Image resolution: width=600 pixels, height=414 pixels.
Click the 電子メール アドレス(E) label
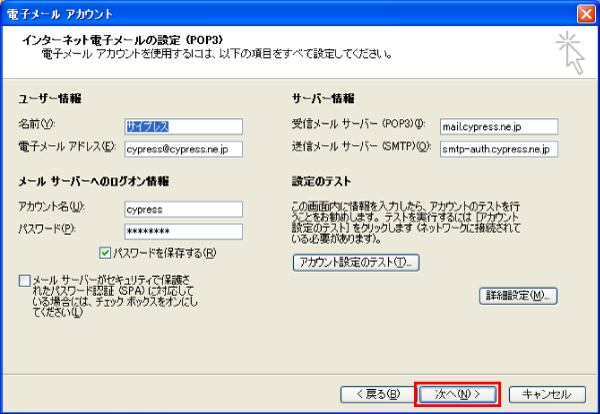coord(67,146)
